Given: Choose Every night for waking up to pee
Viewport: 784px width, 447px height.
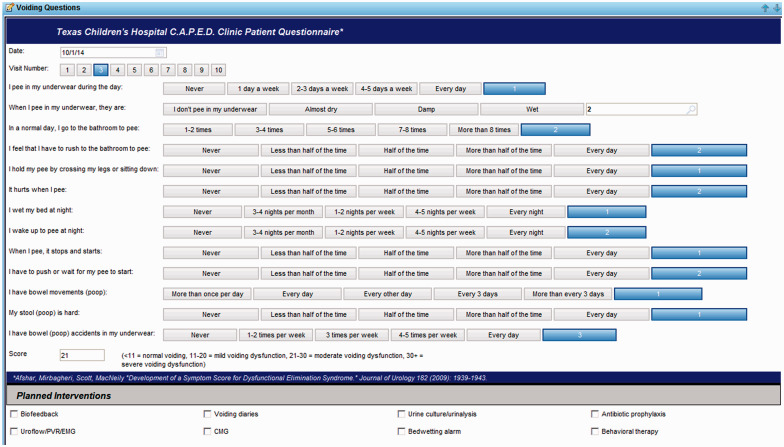Looking at the screenshot, I should pyautogui.click(x=526, y=232).
